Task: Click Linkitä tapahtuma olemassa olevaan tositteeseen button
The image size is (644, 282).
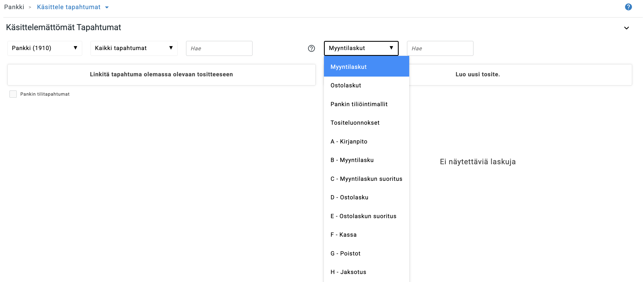Action: tap(161, 75)
